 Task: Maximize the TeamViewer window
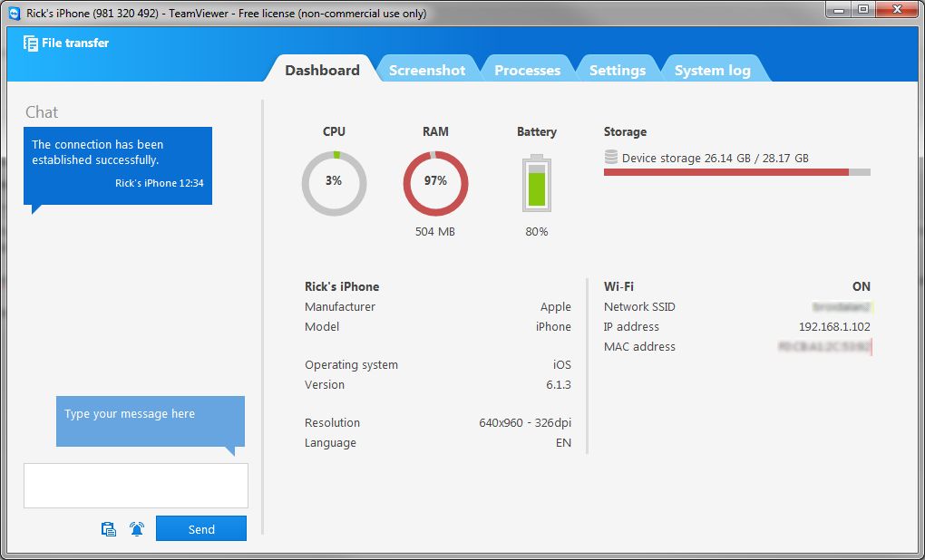point(863,9)
